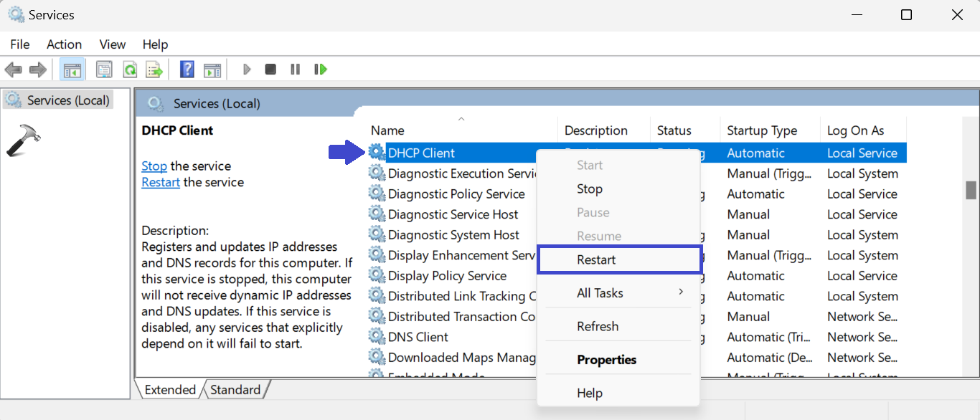980x420 pixels.
Task: Click the green Refresh toolbar icon
Action: (x=130, y=70)
